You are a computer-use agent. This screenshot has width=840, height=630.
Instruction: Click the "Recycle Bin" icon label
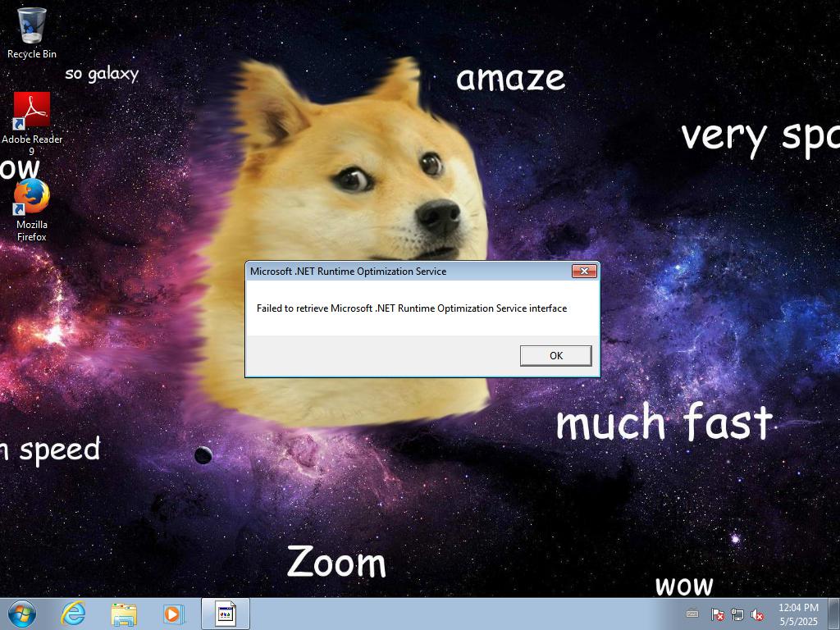pyautogui.click(x=32, y=54)
